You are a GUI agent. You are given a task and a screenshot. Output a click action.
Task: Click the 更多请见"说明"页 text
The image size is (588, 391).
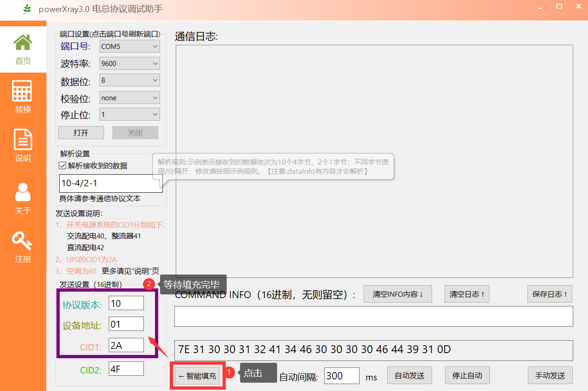pos(130,271)
